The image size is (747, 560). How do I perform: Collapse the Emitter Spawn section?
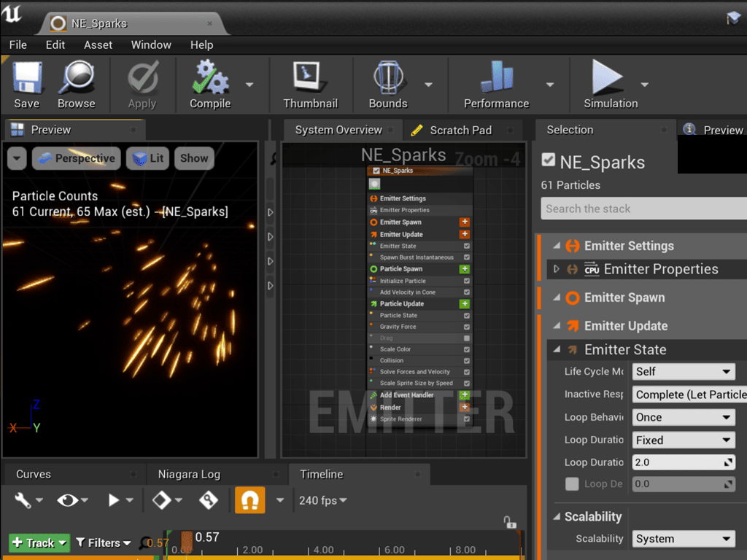pos(557,297)
